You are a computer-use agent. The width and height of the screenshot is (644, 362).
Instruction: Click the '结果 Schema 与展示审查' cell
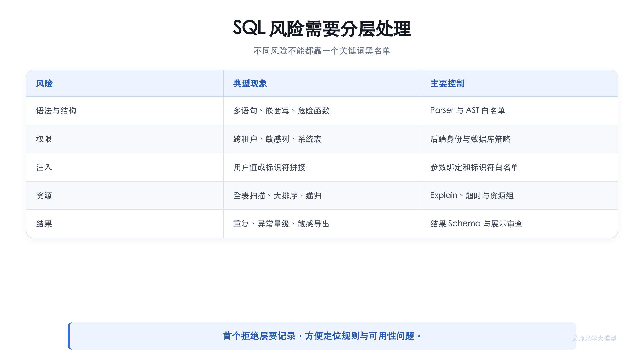(x=519, y=224)
